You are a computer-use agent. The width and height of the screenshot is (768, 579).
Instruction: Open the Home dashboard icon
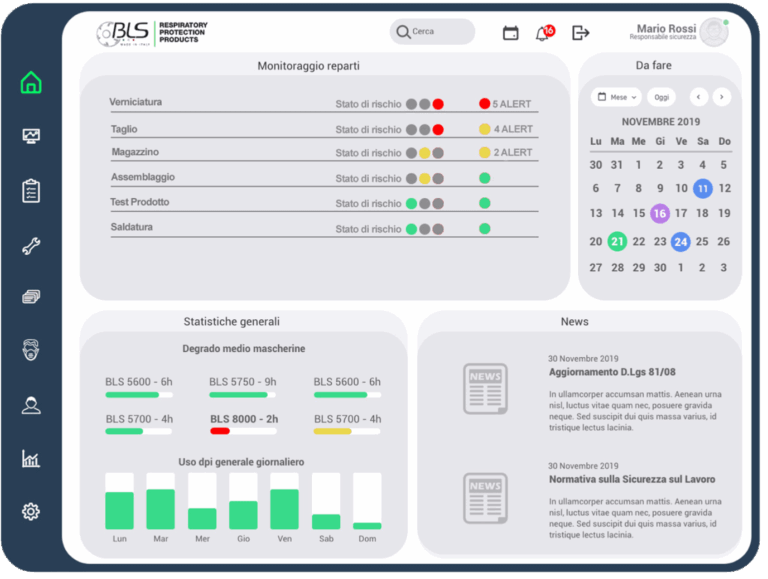[x=31, y=82]
